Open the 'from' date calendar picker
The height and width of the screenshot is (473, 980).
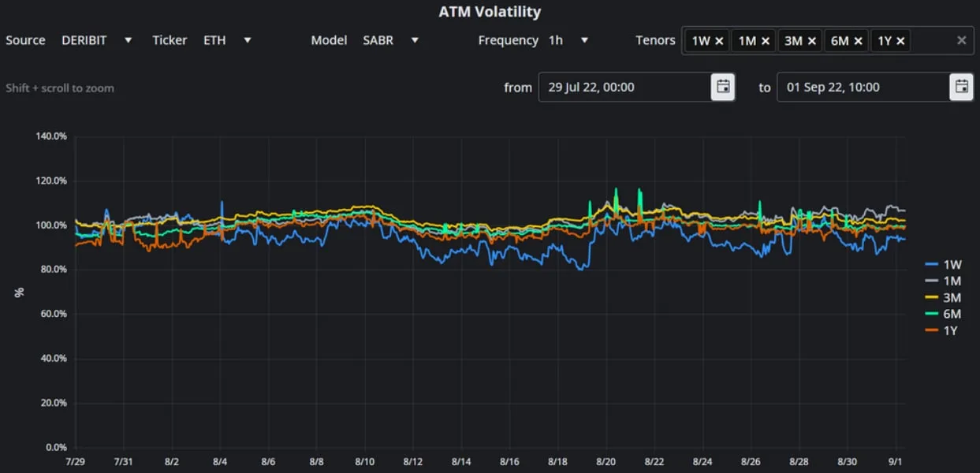[x=723, y=87]
